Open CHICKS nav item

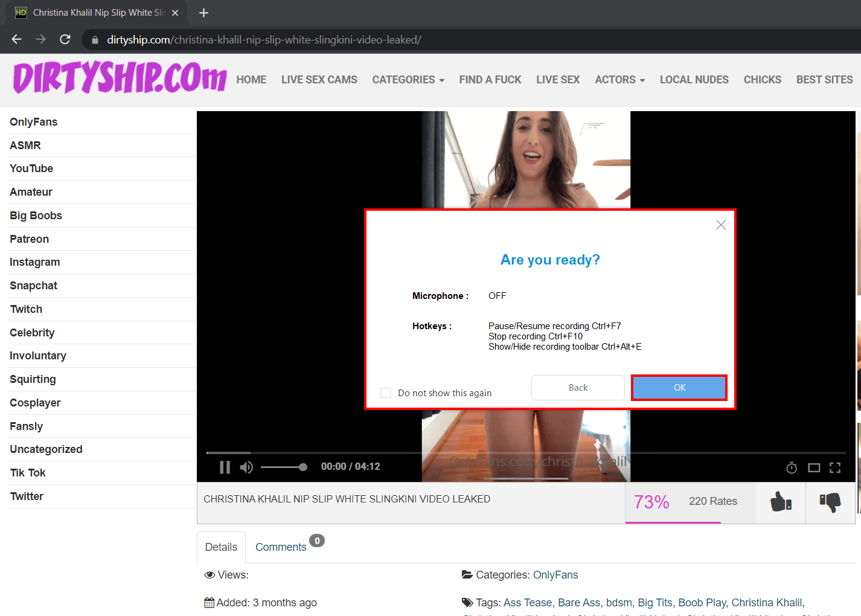pos(762,80)
